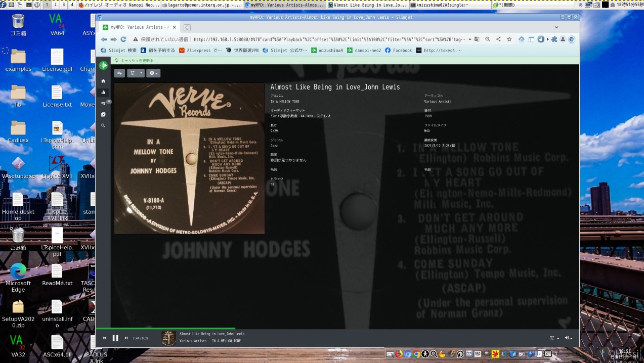Skip to the next track
644x363 pixels.
pos(126,338)
